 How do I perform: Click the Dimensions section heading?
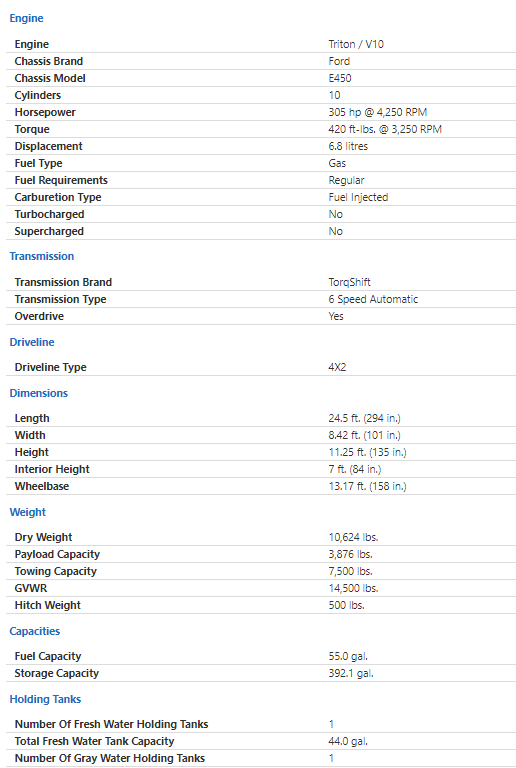click(x=39, y=393)
